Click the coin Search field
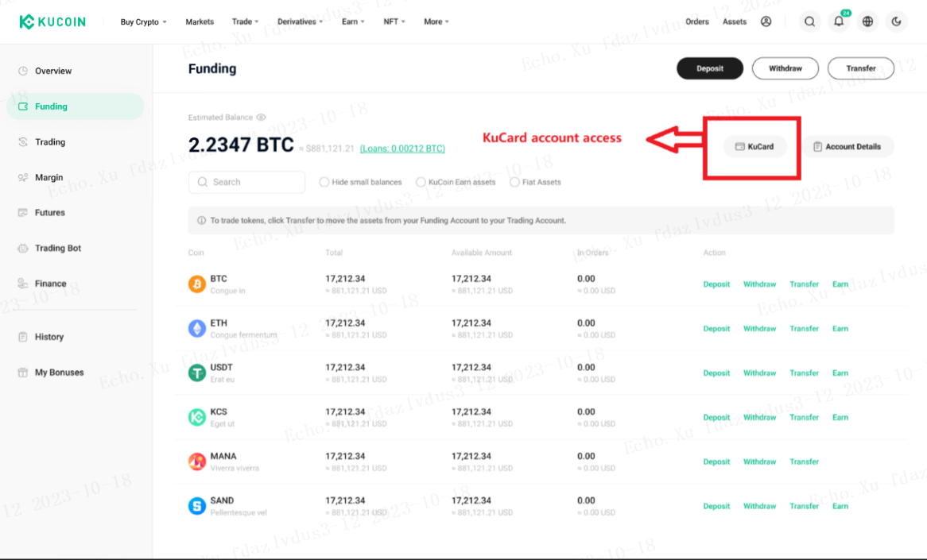The height and width of the screenshot is (560, 927). [x=246, y=182]
